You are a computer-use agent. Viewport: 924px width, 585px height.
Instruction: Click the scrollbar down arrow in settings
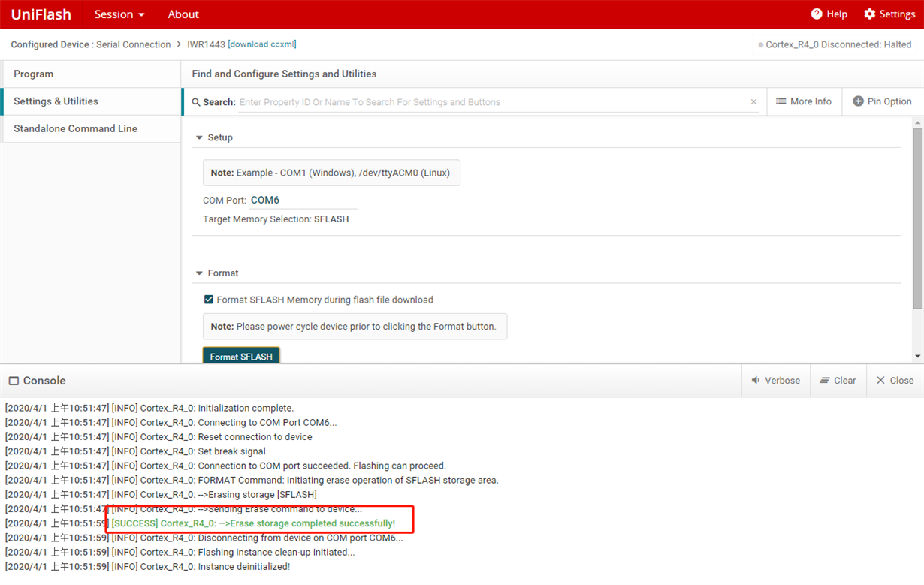tap(917, 356)
